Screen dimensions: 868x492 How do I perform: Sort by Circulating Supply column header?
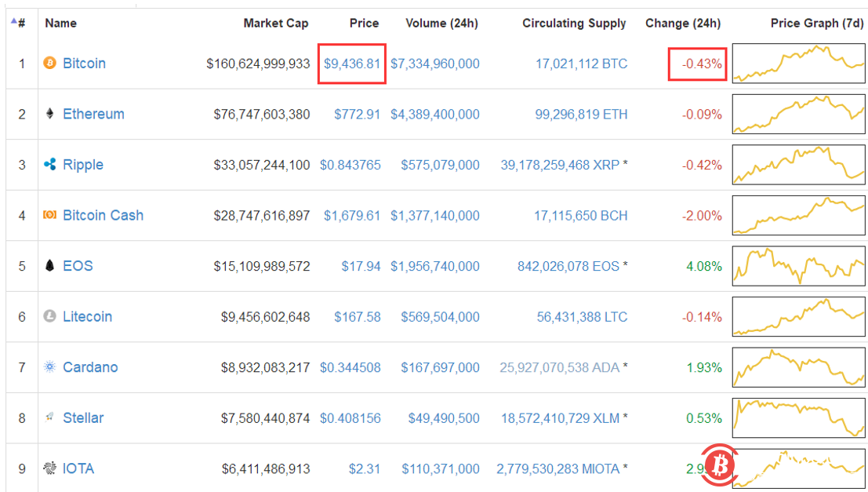(574, 24)
